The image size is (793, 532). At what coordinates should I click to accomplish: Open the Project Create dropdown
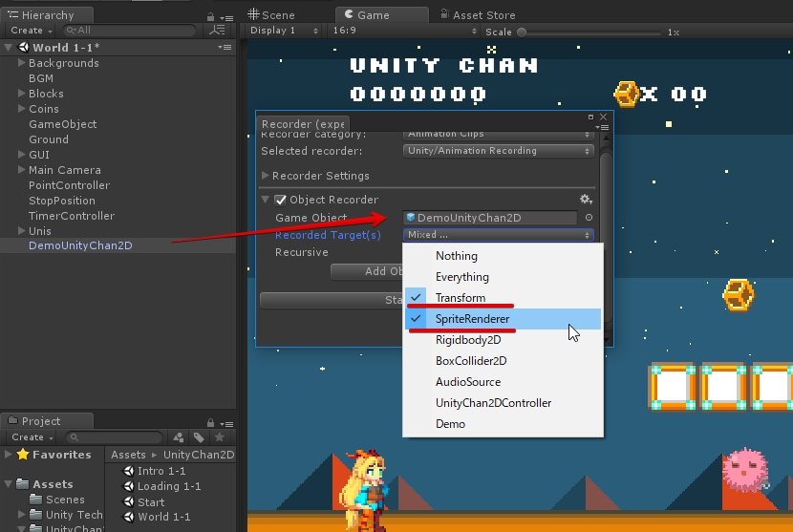click(32, 436)
